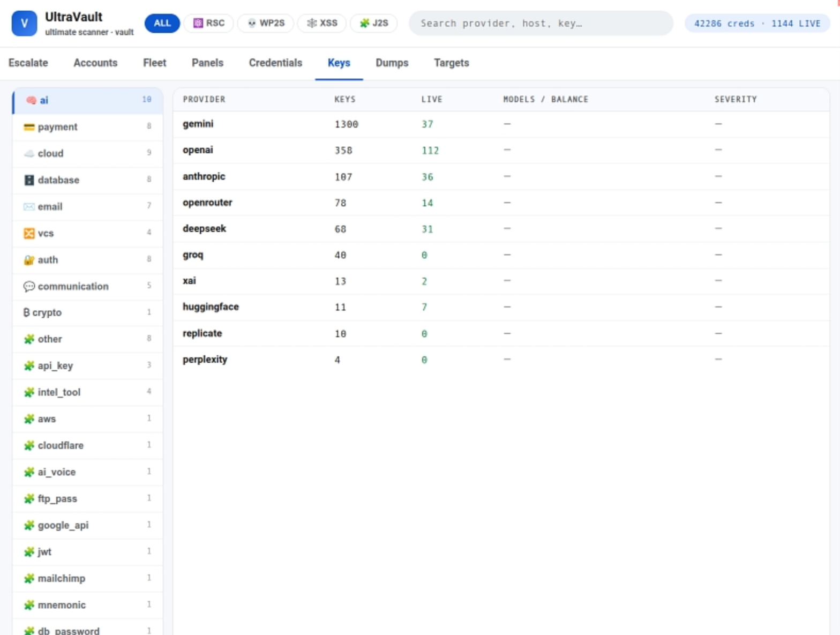Sort by the PROVIDER column header

coord(204,100)
